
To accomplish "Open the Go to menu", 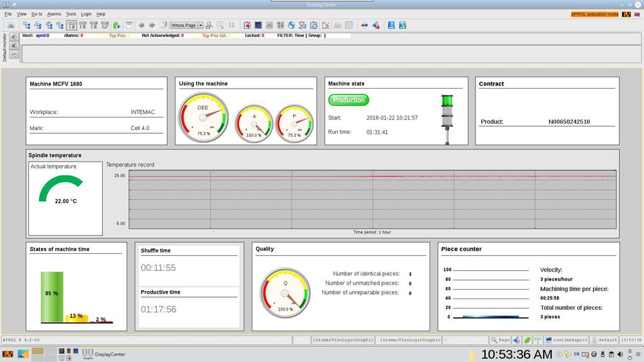I will pos(36,14).
